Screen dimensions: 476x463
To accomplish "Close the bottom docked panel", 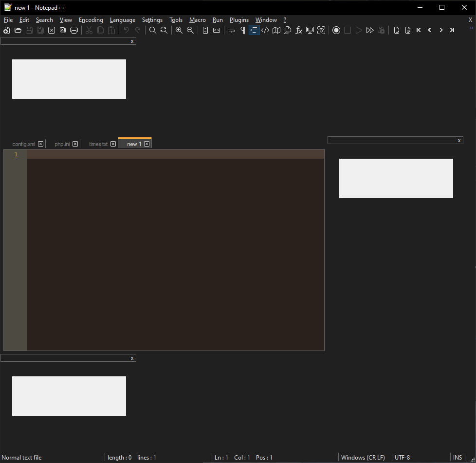I will (x=132, y=358).
